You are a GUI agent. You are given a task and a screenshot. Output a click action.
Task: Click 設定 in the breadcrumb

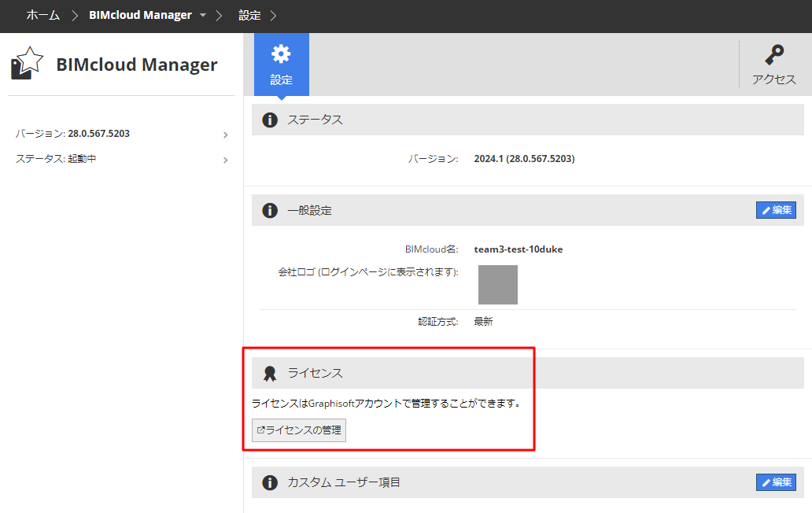pyautogui.click(x=249, y=16)
